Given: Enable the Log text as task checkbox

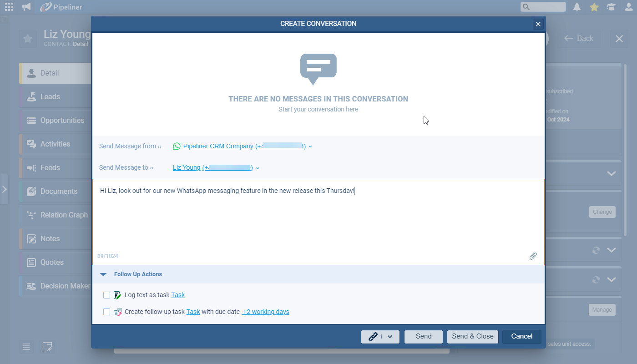Looking at the screenshot, I should click(x=106, y=295).
